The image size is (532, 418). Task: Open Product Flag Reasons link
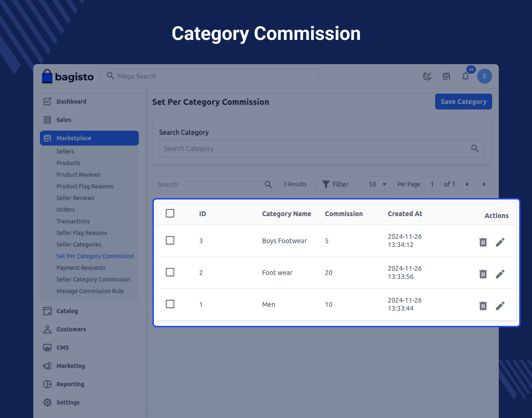click(x=85, y=186)
